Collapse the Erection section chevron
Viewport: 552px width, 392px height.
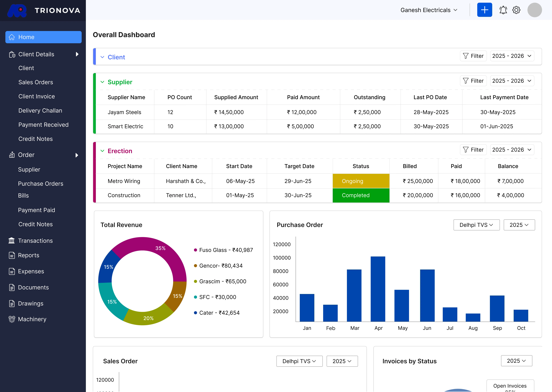(x=102, y=151)
